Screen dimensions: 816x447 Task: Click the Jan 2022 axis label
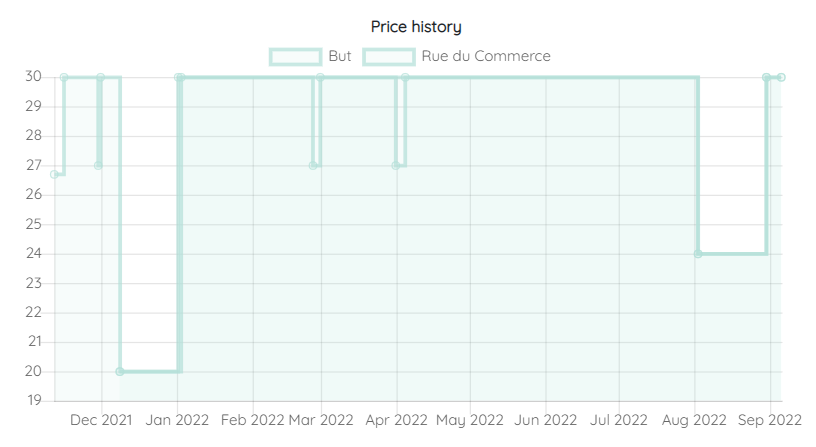click(177, 420)
